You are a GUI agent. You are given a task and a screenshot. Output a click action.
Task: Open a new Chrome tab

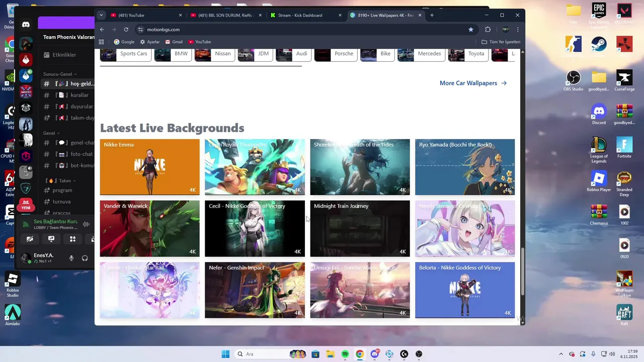click(432, 15)
